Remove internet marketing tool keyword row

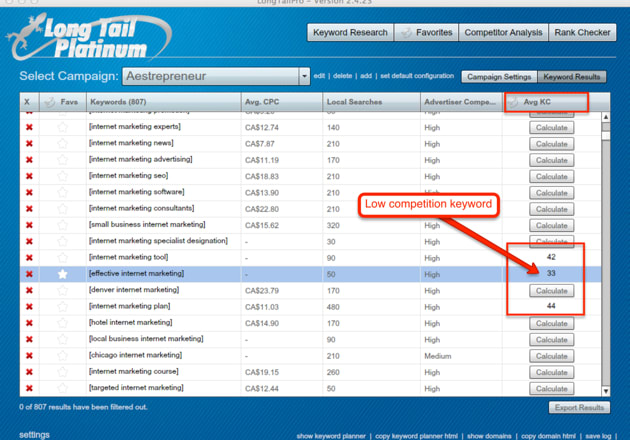click(29, 258)
